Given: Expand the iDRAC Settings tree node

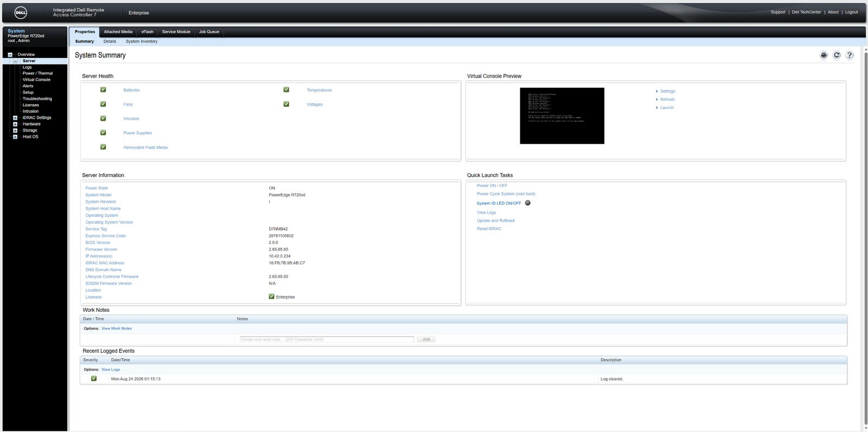Looking at the screenshot, I should point(15,118).
